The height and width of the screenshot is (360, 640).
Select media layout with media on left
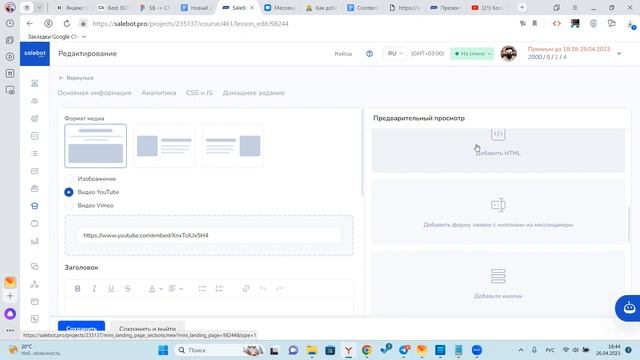point(164,146)
